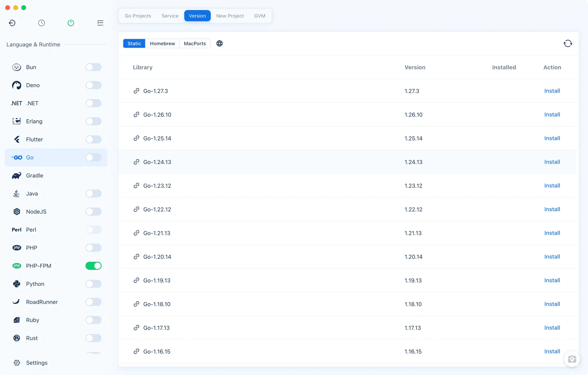Viewport: 588px width, 375px height.
Task: Click the link icon for Go-1.26.10
Action: pos(136,115)
